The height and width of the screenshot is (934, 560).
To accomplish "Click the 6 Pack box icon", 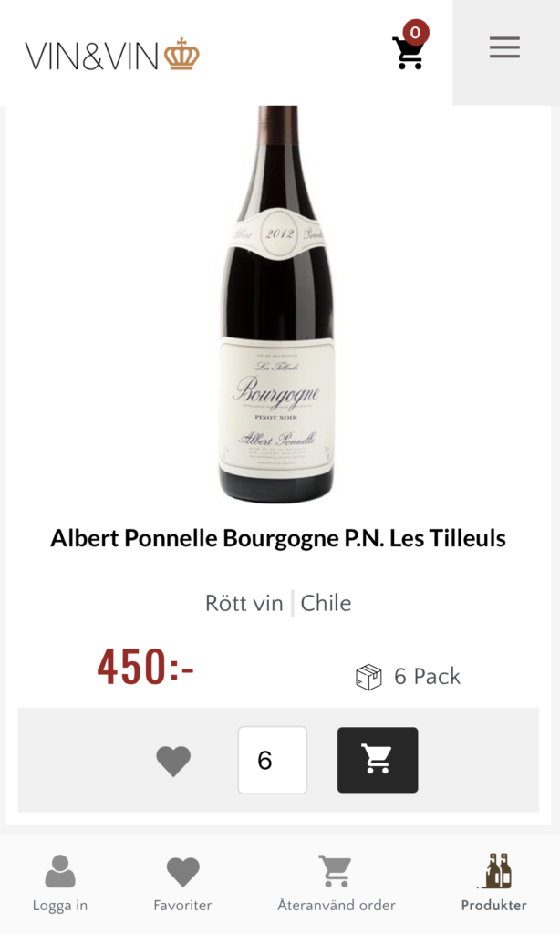I will tap(368, 677).
